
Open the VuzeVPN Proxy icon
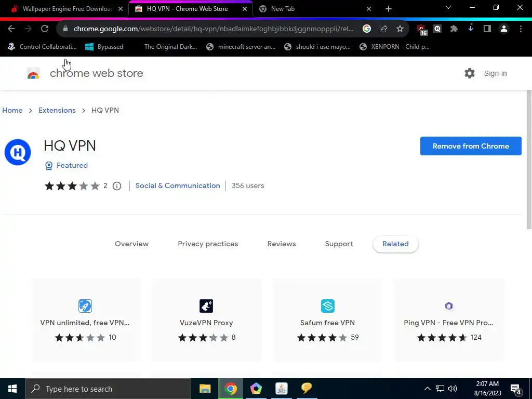[206, 305]
